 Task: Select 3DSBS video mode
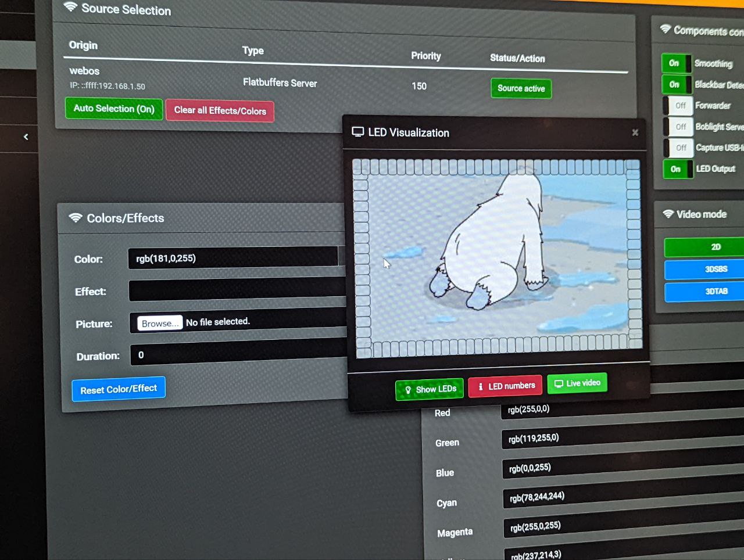click(x=704, y=269)
